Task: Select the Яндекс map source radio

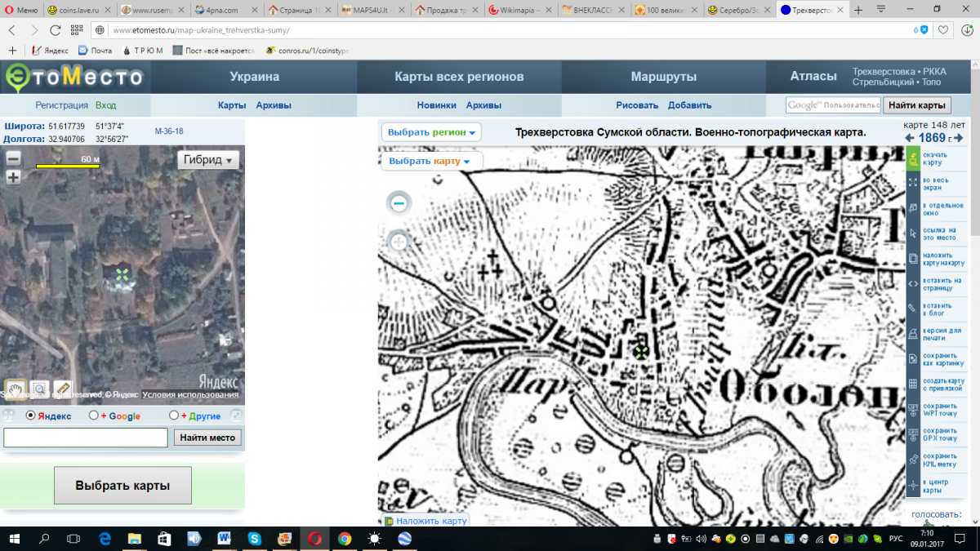Action: (x=31, y=415)
